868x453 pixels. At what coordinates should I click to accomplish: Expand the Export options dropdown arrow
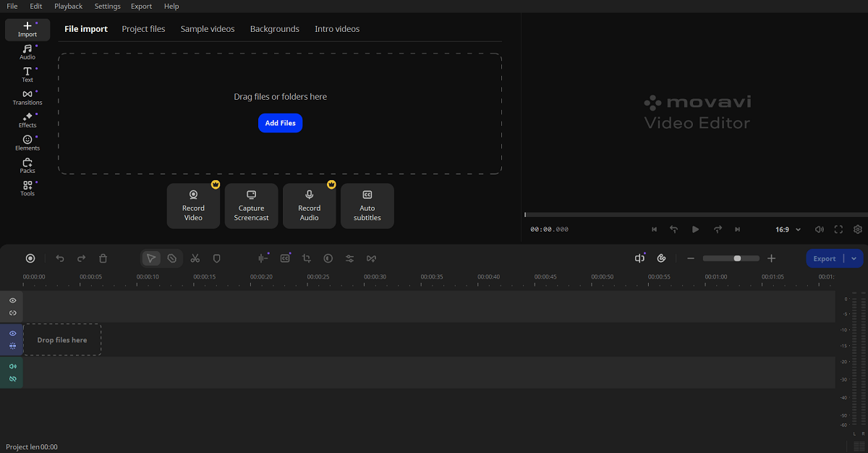[x=854, y=258]
